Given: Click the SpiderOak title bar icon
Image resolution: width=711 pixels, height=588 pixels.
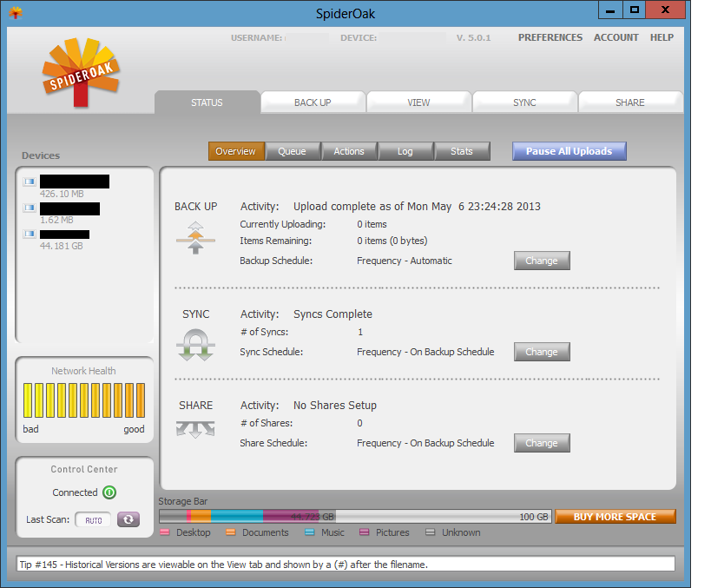Looking at the screenshot, I should (x=16, y=12).
